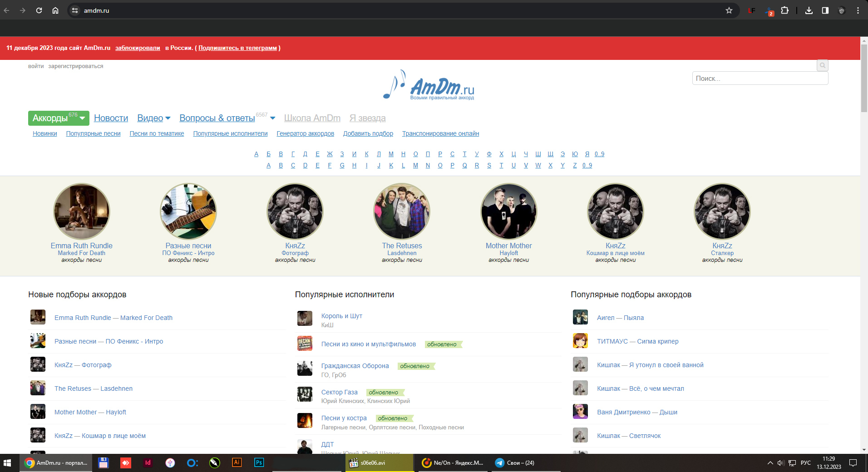This screenshot has height=472, width=868.
Task: Click the ТИТМАУС song avatar thumbnail
Action: (x=580, y=341)
